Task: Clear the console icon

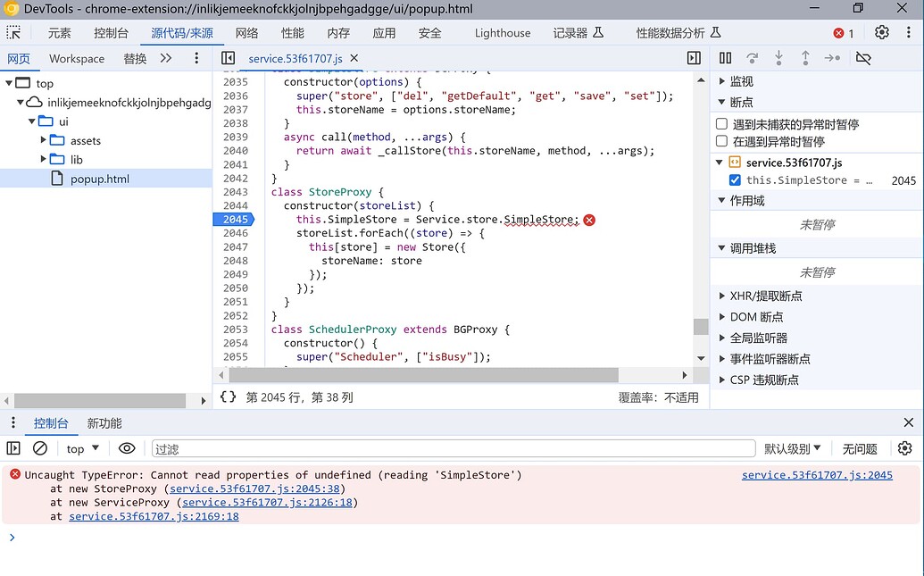Action: click(x=39, y=448)
